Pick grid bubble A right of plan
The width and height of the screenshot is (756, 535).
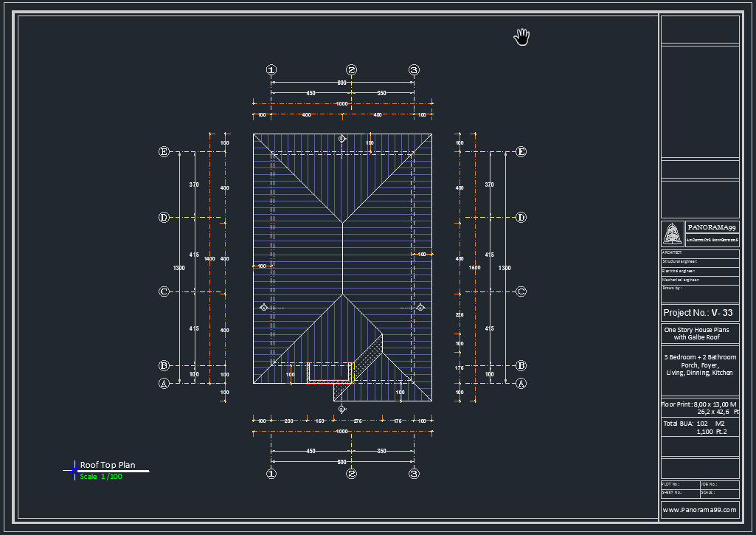point(521,384)
